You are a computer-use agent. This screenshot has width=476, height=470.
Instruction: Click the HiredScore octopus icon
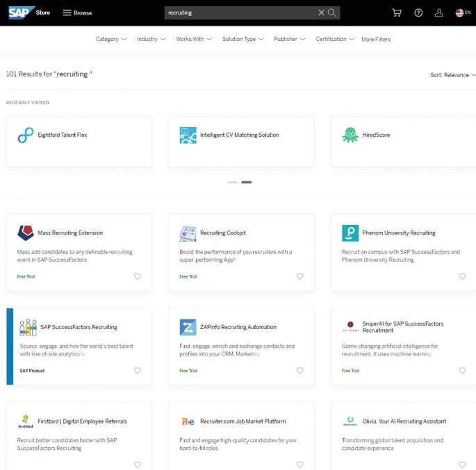tap(350, 135)
